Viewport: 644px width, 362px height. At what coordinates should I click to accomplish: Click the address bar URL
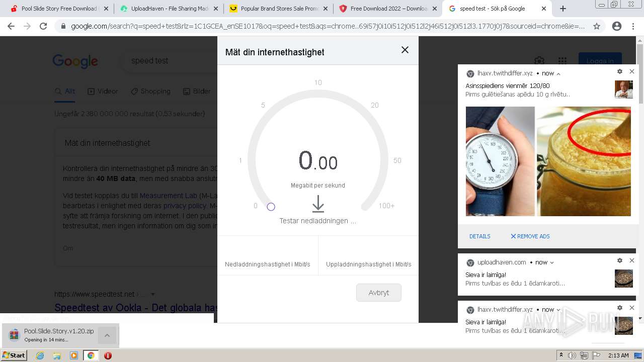coord(327,26)
